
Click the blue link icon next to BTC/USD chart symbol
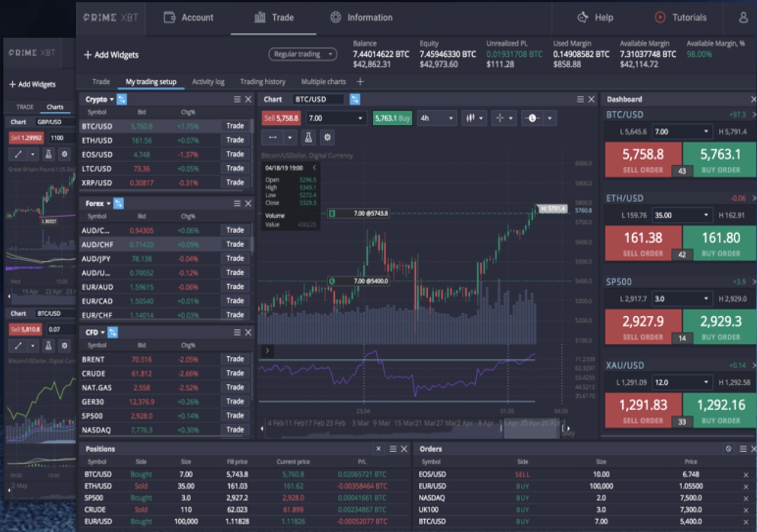coord(354,100)
